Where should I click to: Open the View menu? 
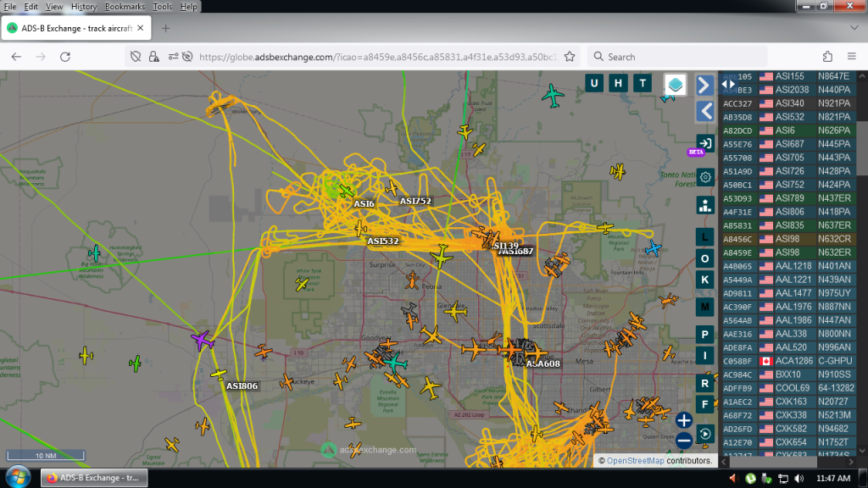pos(54,7)
